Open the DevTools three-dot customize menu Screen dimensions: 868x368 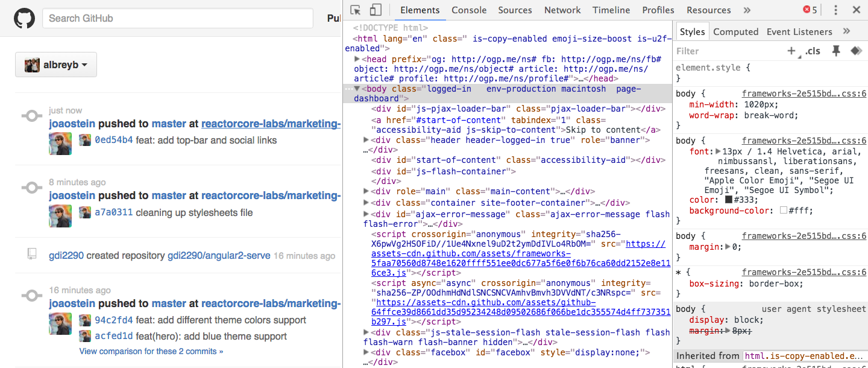point(835,10)
